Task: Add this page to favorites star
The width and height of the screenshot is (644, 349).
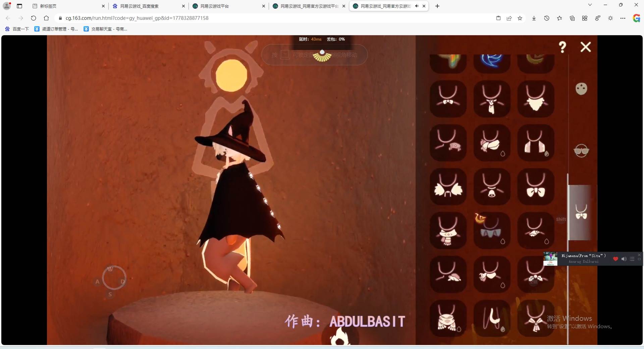Action: [520, 18]
